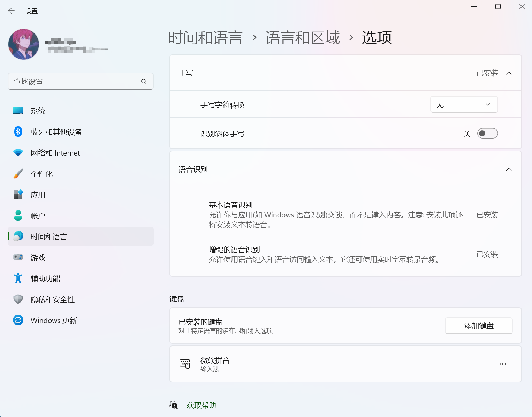The height and width of the screenshot is (417, 532).
Task: Open 游戏 gamepad icon
Action: 18,257
